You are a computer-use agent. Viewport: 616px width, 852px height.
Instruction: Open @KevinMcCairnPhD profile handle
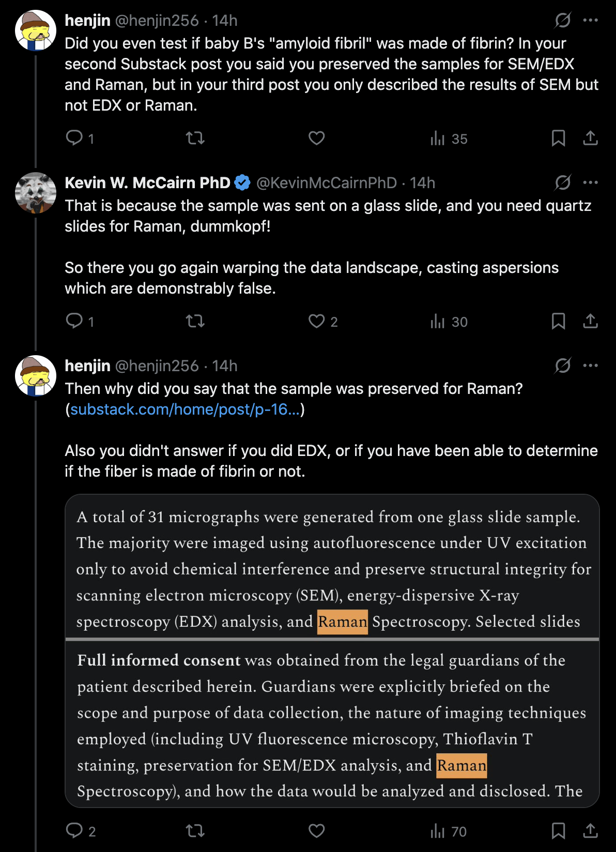coord(326,183)
